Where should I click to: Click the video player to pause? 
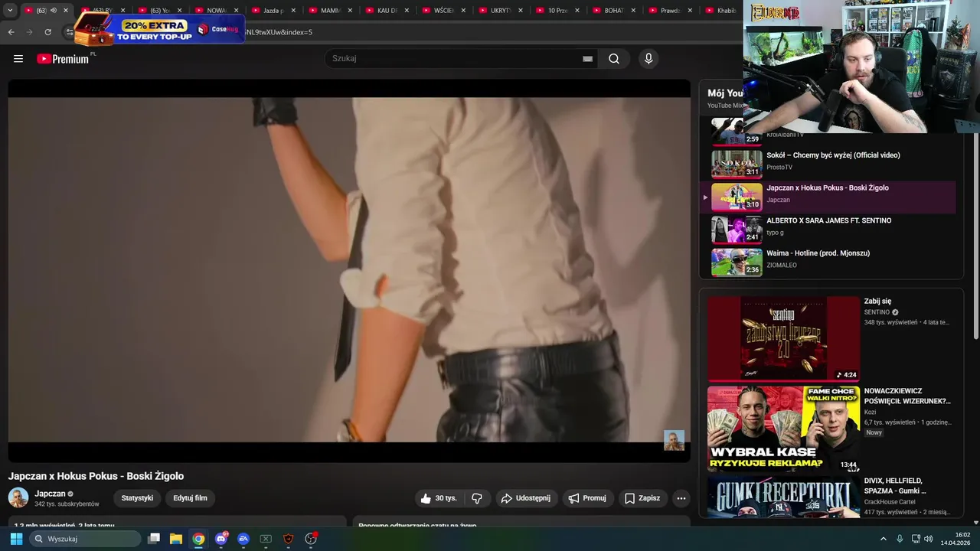coord(349,270)
